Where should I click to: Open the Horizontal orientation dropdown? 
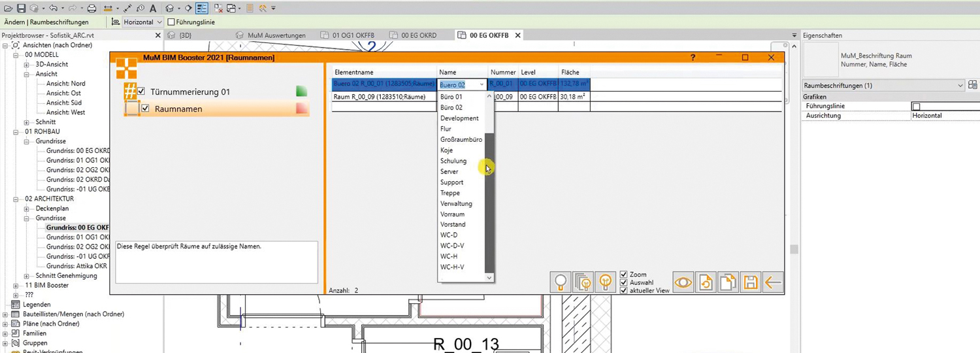coord(158,22)
